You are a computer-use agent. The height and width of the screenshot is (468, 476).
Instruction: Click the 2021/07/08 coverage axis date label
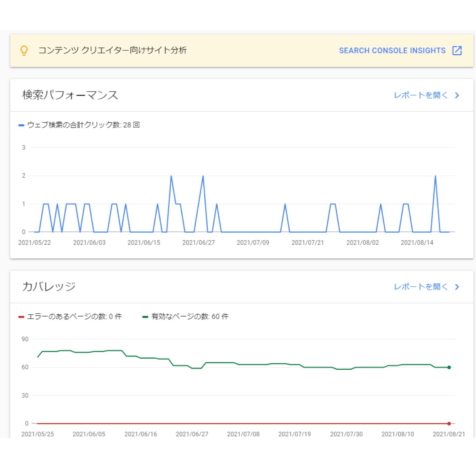click(243, 434)
